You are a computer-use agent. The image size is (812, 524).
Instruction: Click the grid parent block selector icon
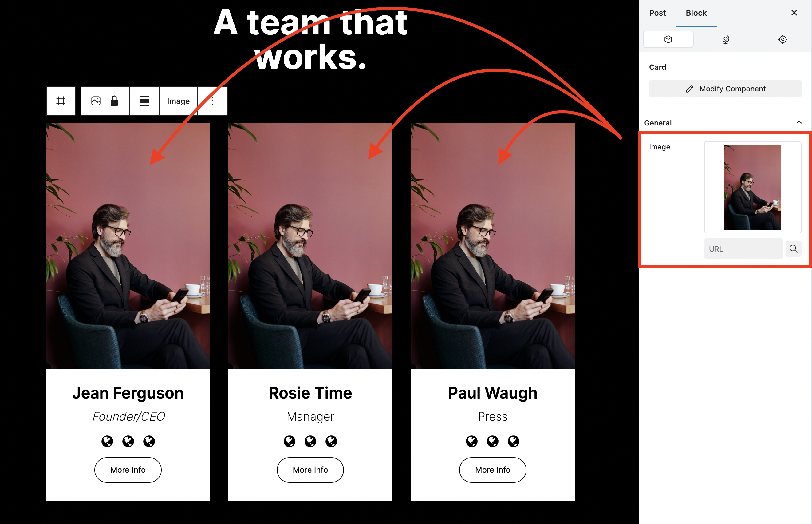pos(61,101)
